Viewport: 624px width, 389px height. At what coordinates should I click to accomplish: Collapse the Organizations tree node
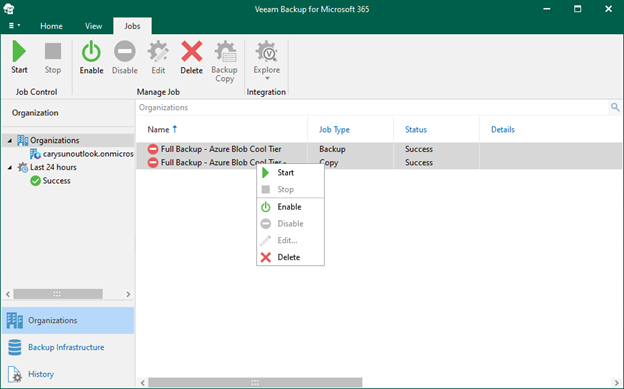pos(10,141)
